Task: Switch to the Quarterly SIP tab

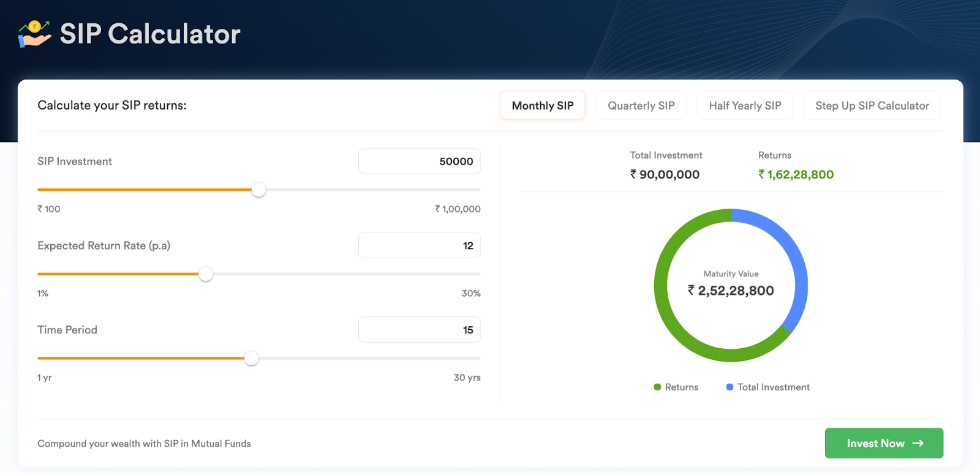Action: pos(641,105)
